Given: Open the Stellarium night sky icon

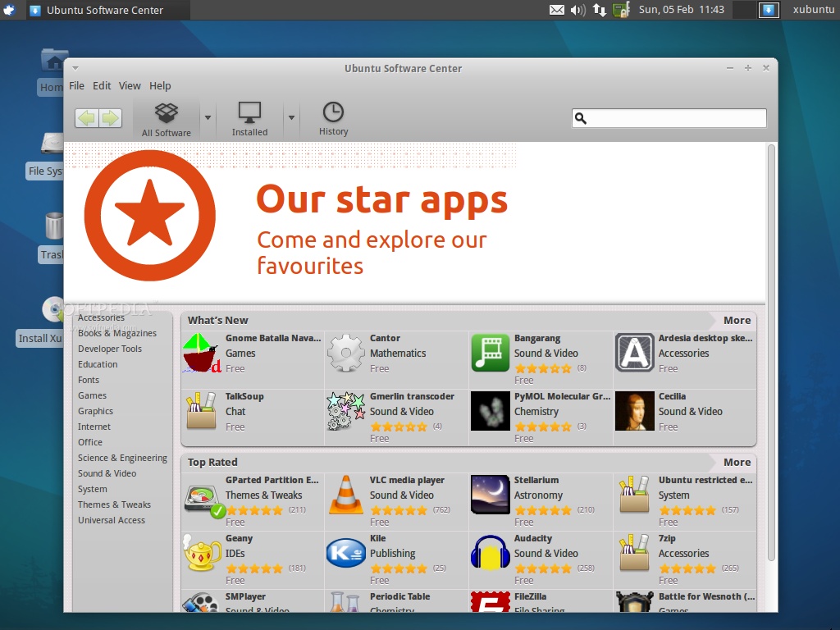Looking at the screenshot, I should (491, 495).
